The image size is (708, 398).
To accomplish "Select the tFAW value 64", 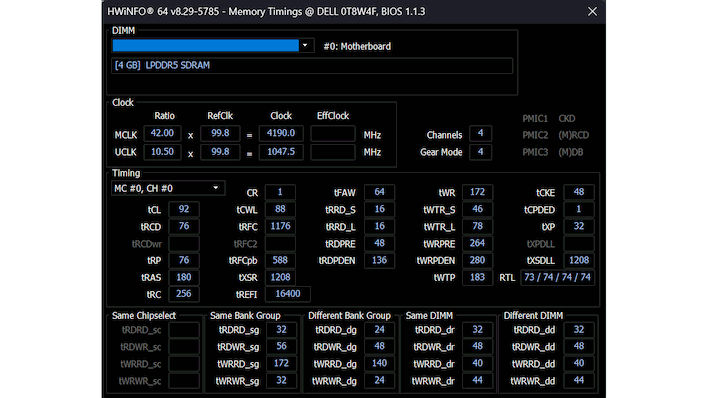I will (379, 192).
